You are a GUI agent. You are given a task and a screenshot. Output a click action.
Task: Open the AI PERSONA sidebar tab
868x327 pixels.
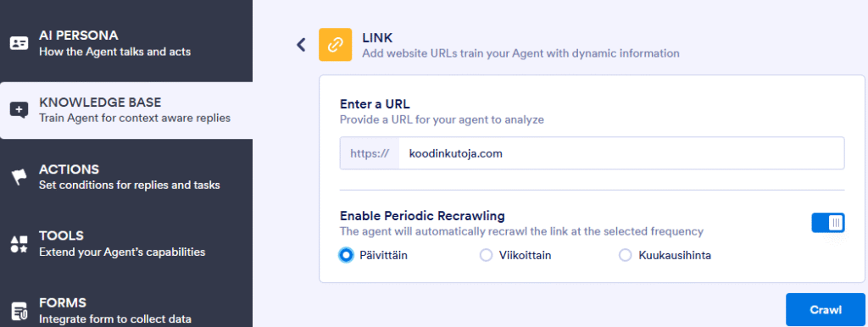point(126,44)
